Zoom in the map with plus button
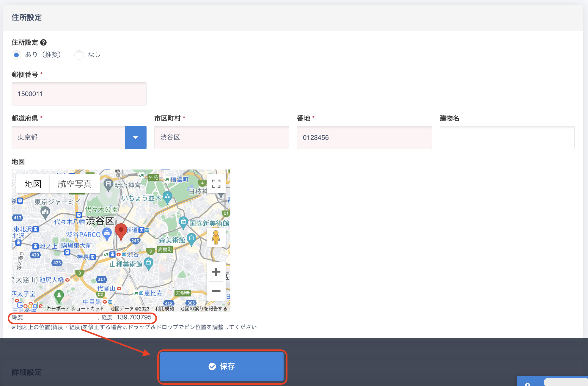The height and width of the screenshot is (386, 588). point(216,272)
